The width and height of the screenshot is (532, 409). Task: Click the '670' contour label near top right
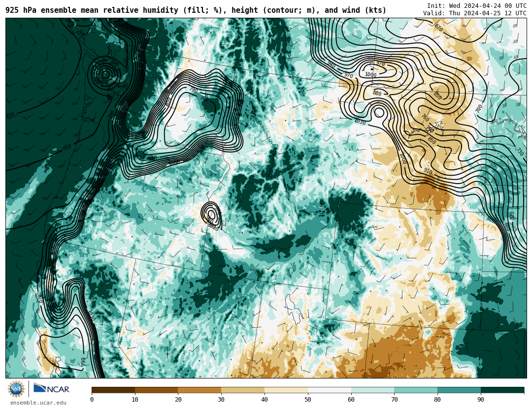pos(438,28)
